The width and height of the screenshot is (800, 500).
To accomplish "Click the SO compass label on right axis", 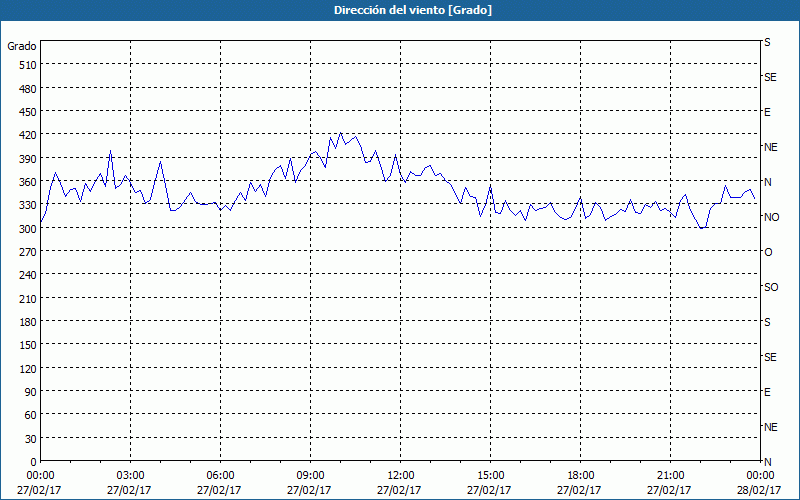I will (x=771, y=287).
